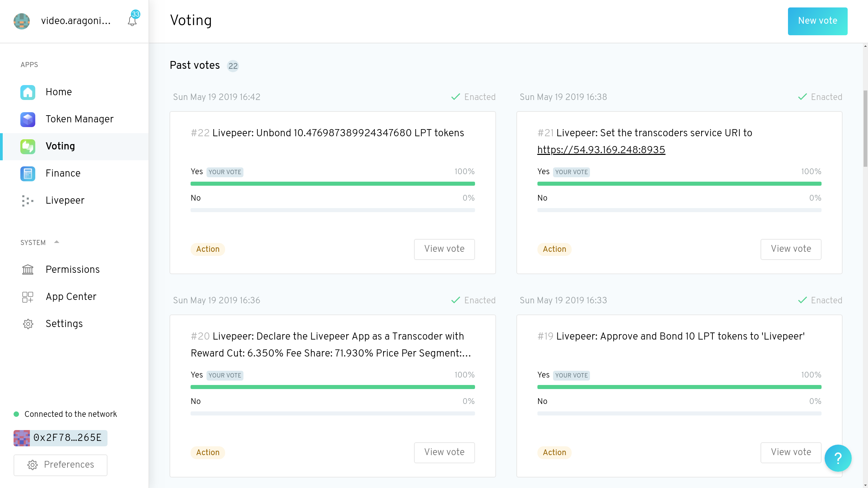868x488 pixels.
Task: Click the Livepeer dots icon
Action: 28,201
